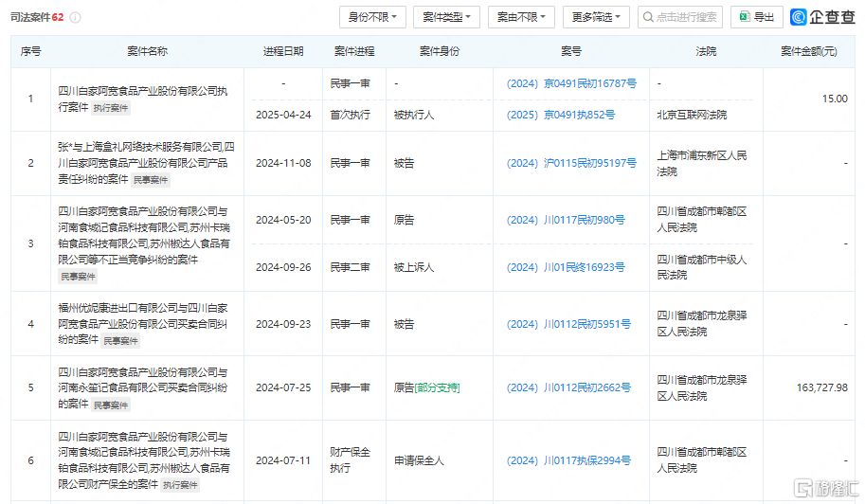Screen dimensions: 865x504
Task: Click the 部分支持 status label
Action: coord(437,387)
